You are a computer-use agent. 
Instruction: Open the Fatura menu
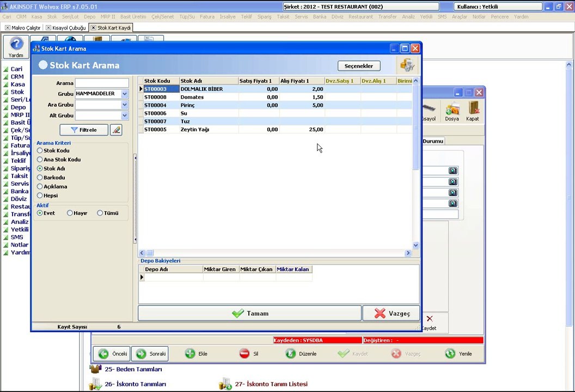(x=207, y=16)
